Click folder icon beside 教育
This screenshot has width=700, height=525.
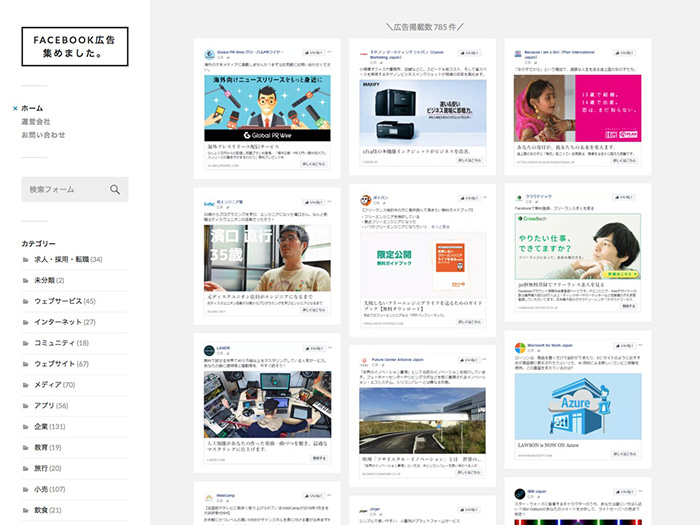point(25,447)
